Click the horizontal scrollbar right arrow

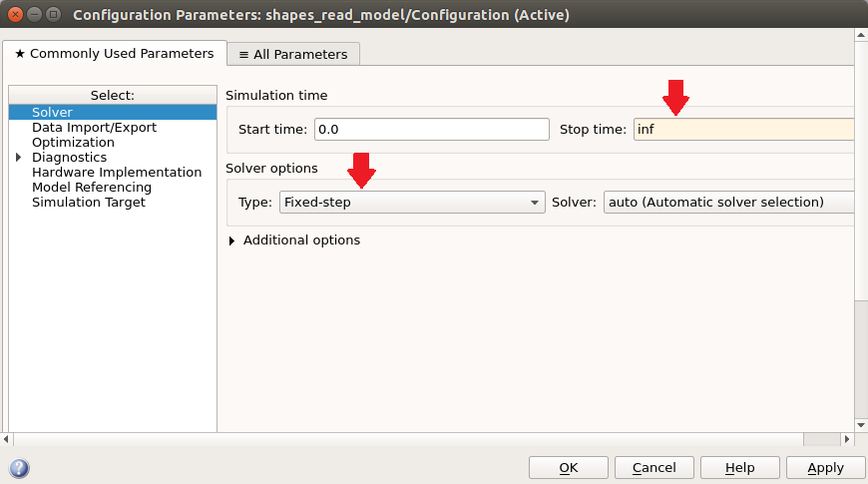[x=847, y=439]
